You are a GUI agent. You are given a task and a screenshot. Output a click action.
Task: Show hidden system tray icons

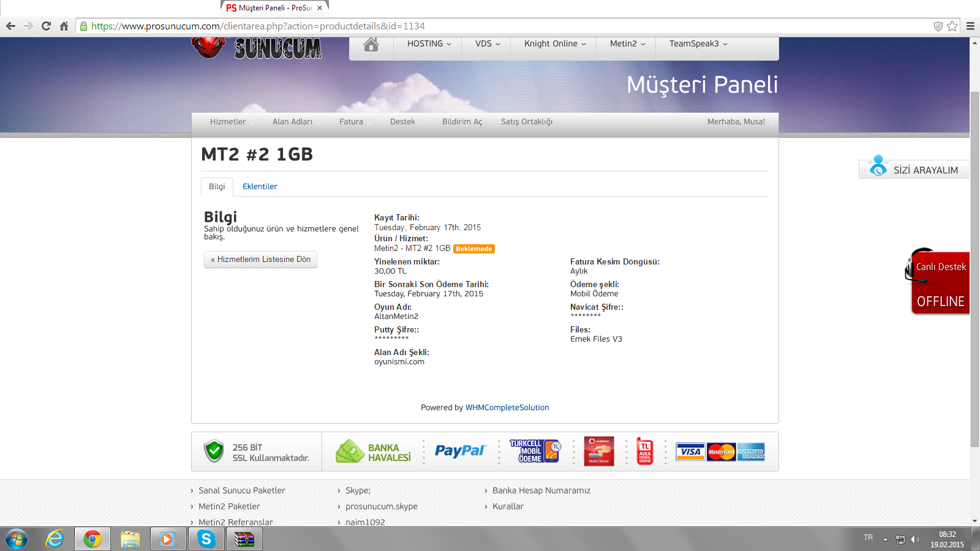[885, 539]
